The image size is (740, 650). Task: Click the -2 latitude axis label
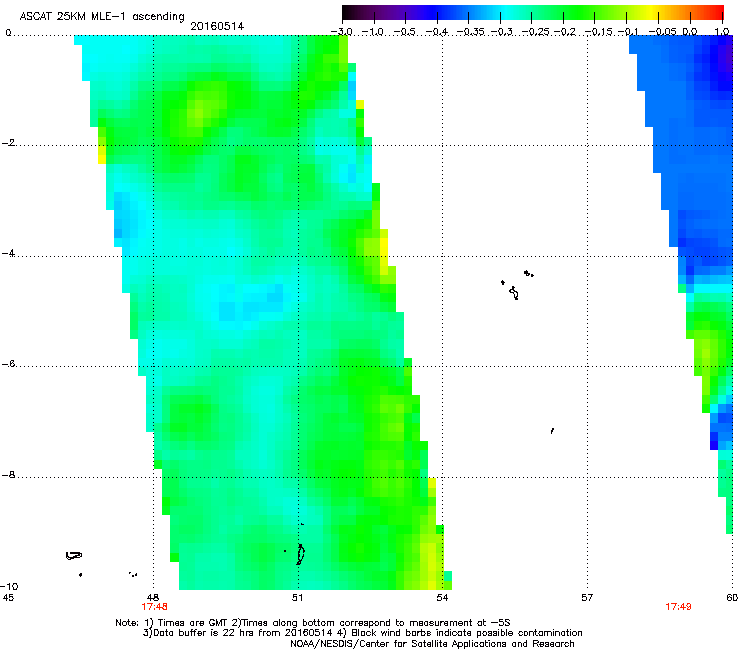(8, 143)
